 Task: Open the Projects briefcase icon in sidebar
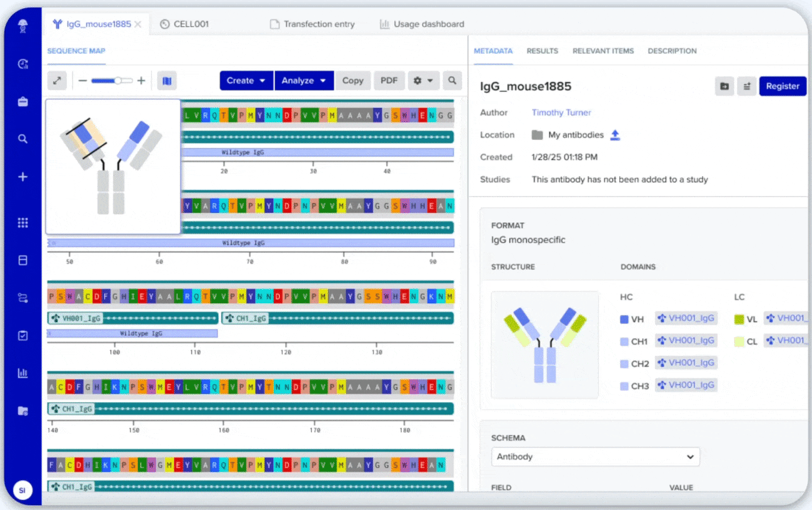[x=23, y=101]
